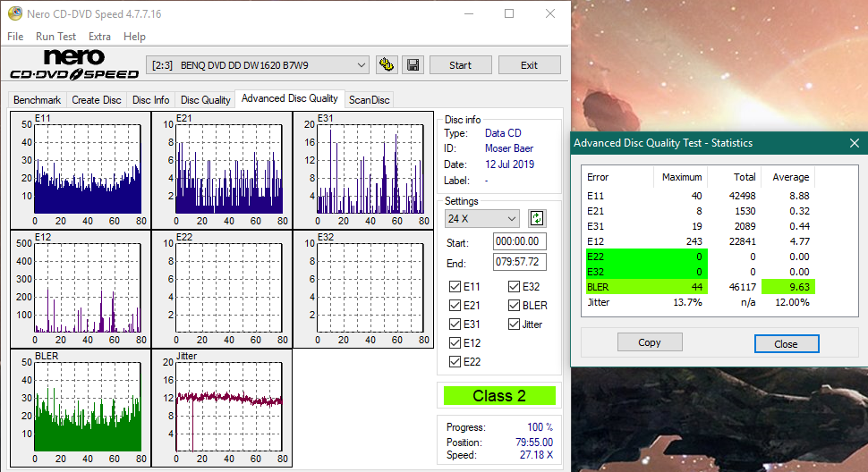Uncheck the E22 checkbox
This screenshot has width=868, height=472.
(455, 361)
